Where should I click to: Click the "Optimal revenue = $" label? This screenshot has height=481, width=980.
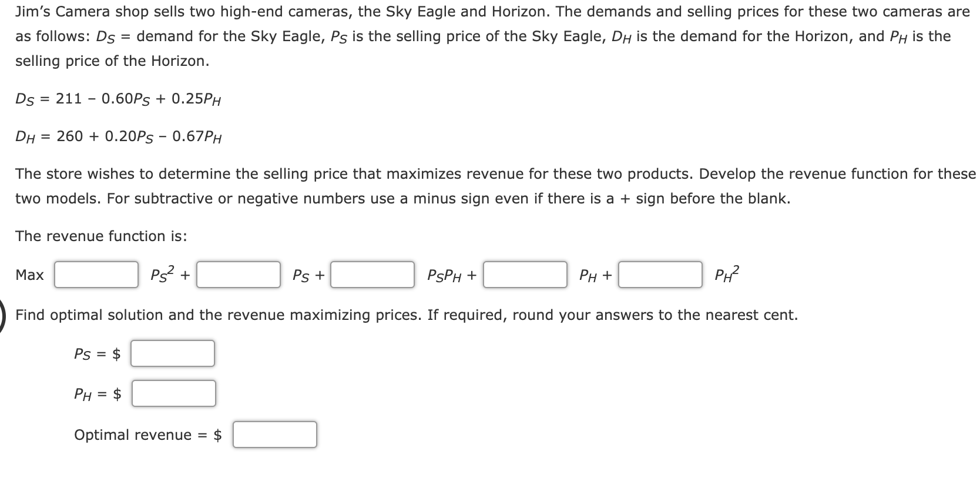point(148,435)
